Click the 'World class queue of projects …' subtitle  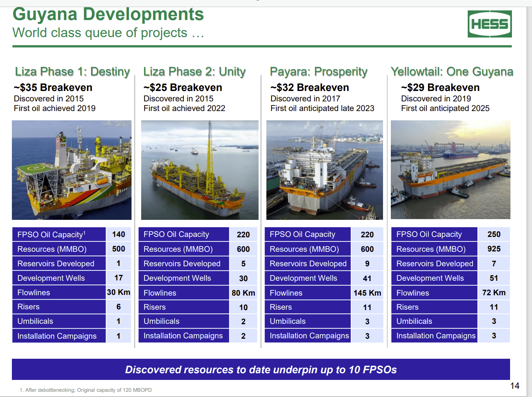click(x=108, y=33)
